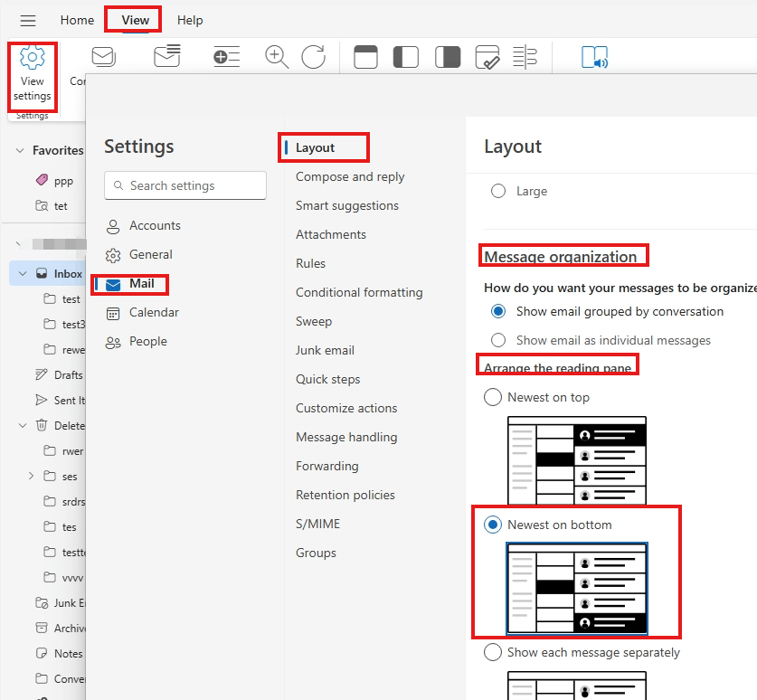The height and width of the screenshot is (700, 757).
Task: Click the circular arrow Sync icon
Action: (x=313, y=57)
